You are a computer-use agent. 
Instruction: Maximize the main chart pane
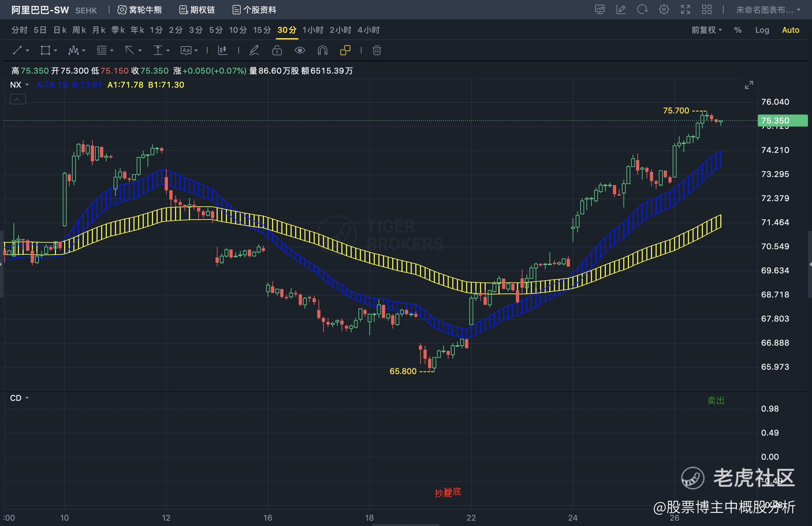[749, 85]
